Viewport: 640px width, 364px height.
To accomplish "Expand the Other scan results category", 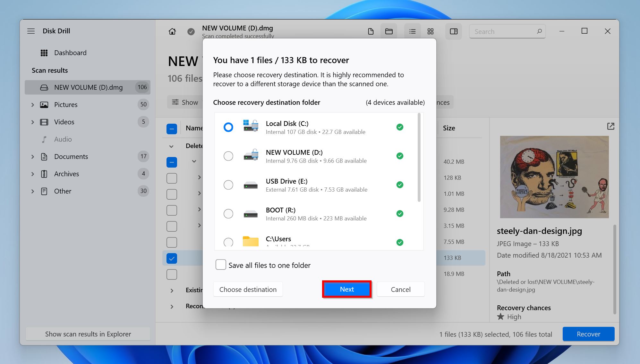I will [x=33, y=191].
